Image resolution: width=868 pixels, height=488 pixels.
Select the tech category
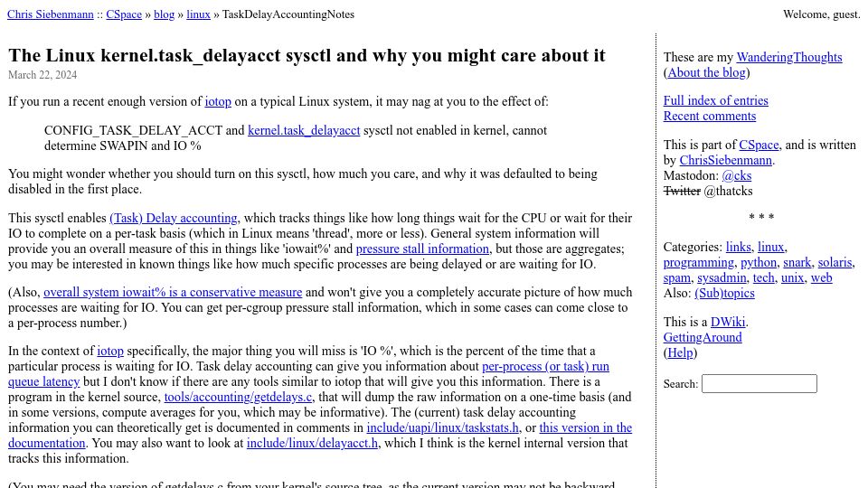coord(763,277)
